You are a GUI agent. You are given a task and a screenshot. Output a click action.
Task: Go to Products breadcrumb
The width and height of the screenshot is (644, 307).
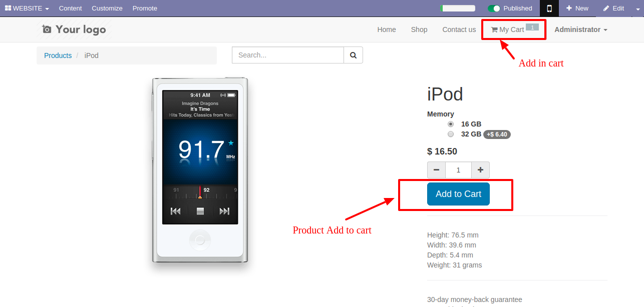[58, 55]
